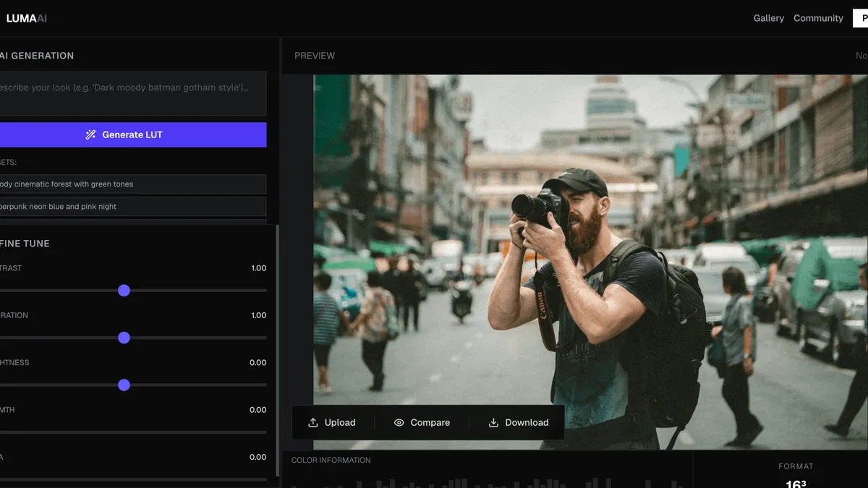Click the download arrow icon

click(x=493, y=422)
